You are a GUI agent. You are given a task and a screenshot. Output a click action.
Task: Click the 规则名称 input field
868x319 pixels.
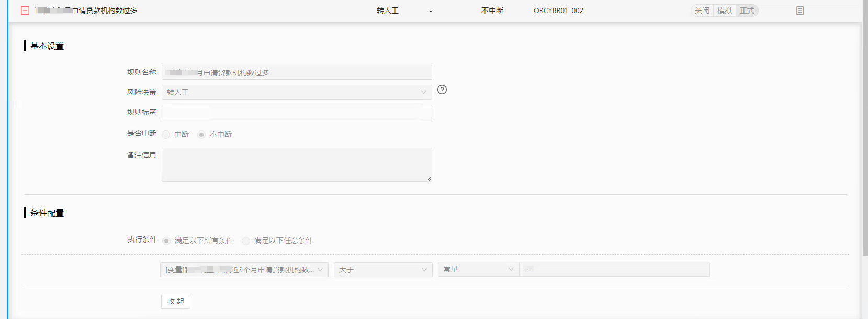click(x=297, y=72)
